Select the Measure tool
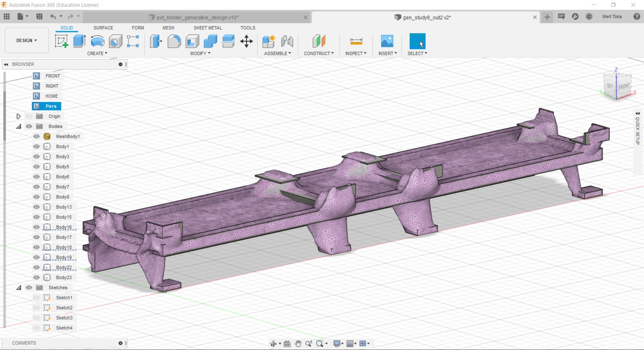This screenshot has width=644, height=350. 356,41
